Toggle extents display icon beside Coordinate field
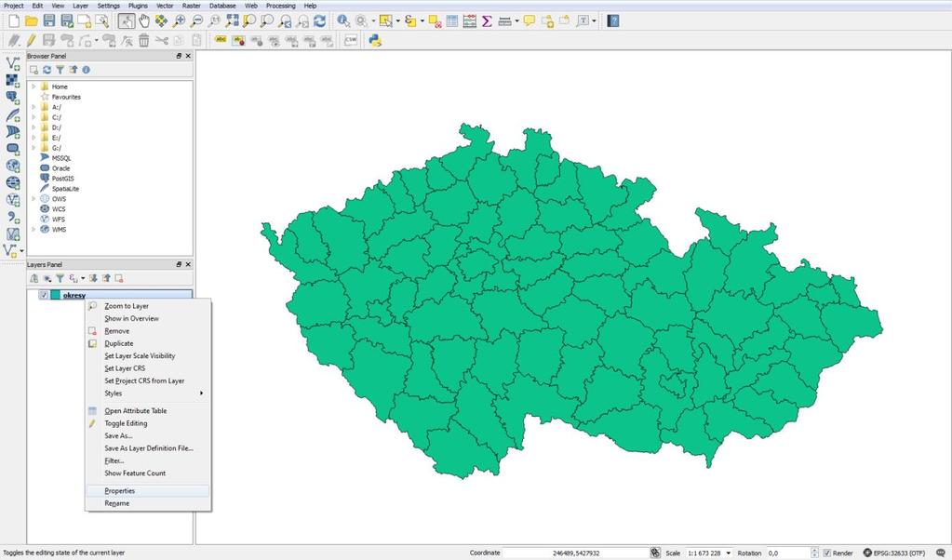Screen dimensions: 952x560 tap(655, 553)
